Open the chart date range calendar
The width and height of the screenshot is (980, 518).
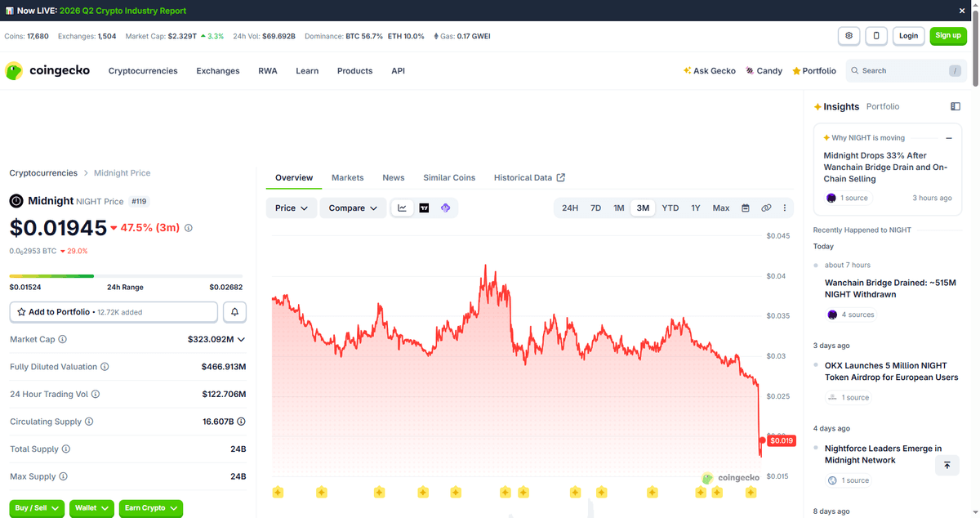[746, 208]
